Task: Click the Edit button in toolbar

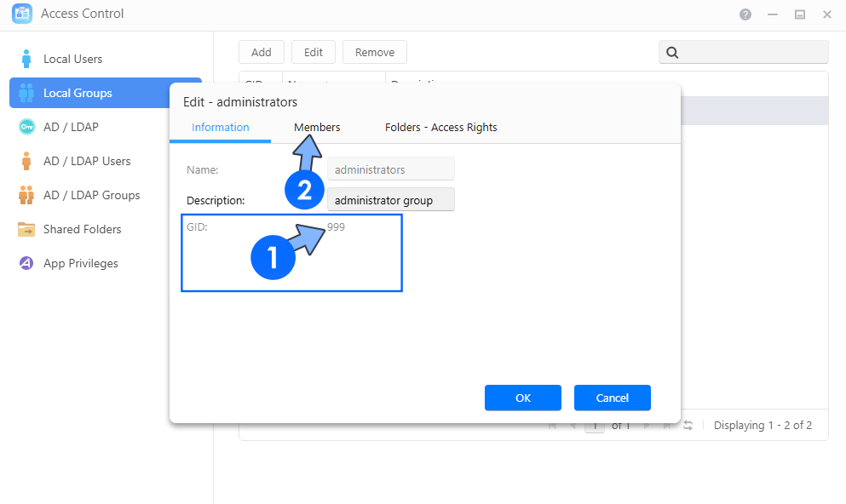Action: 313,52
